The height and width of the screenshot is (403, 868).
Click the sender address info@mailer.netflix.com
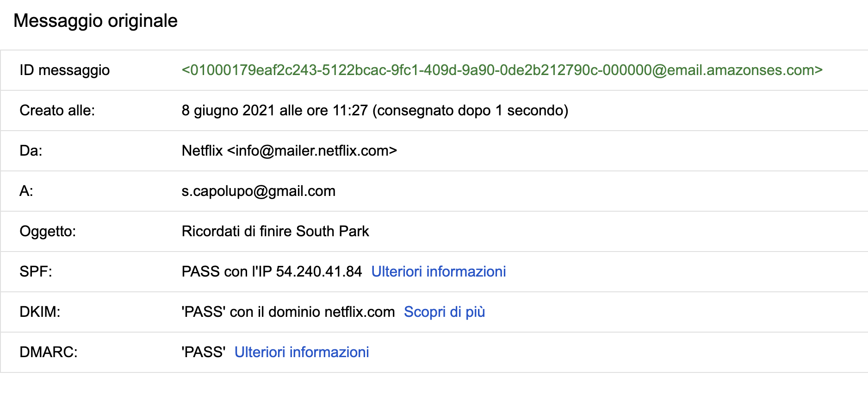[x=312, y=151]
